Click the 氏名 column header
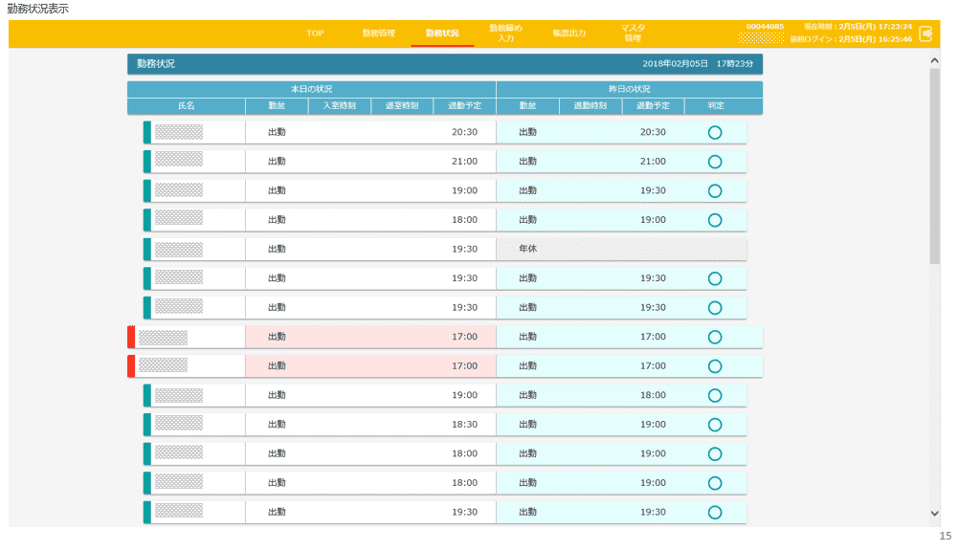This screenshot has height=551, width=980. coord(186,106)
